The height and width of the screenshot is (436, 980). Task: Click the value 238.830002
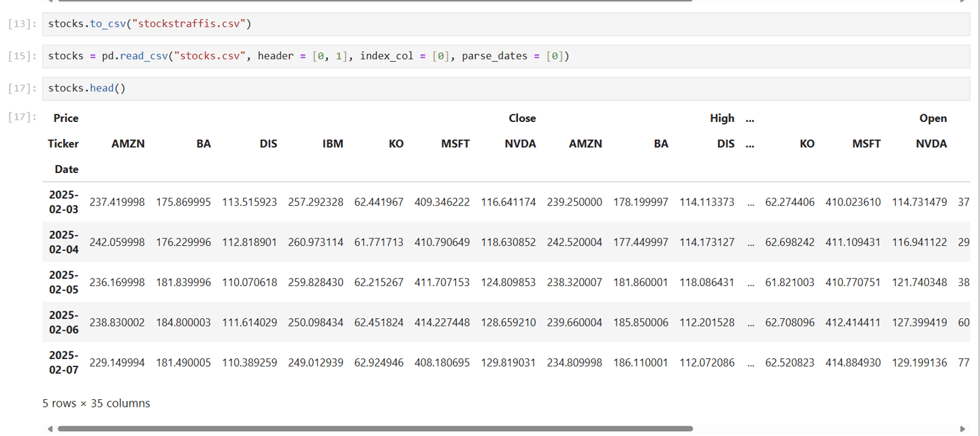pos(117,323)
